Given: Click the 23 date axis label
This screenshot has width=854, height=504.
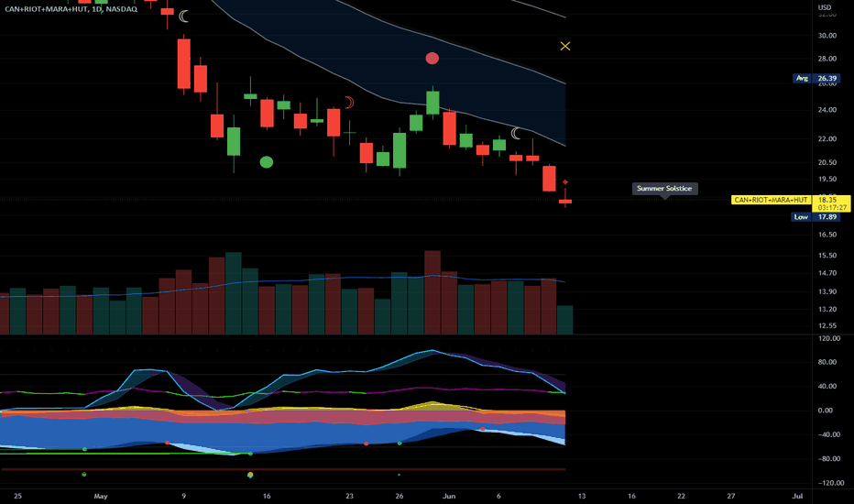Looking at the screenshot, I should [349, 497].
